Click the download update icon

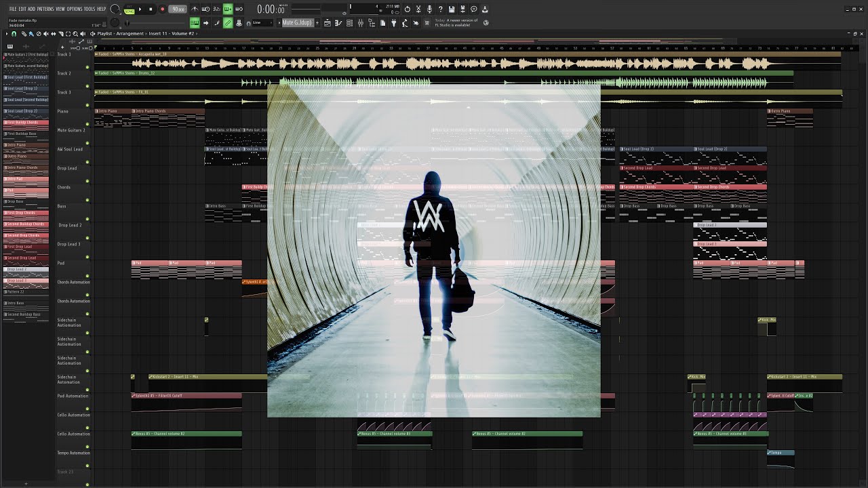point(485,9)
